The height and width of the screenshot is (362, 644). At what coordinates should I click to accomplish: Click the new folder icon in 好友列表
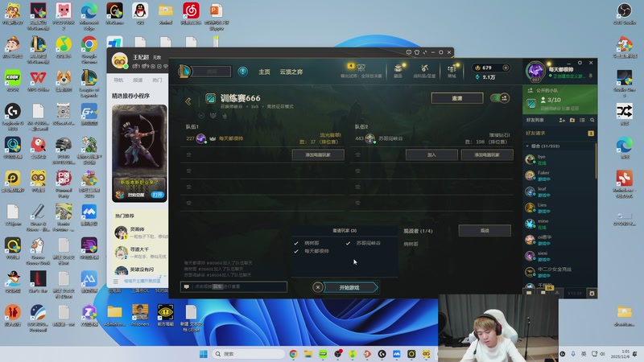point(572,120)
